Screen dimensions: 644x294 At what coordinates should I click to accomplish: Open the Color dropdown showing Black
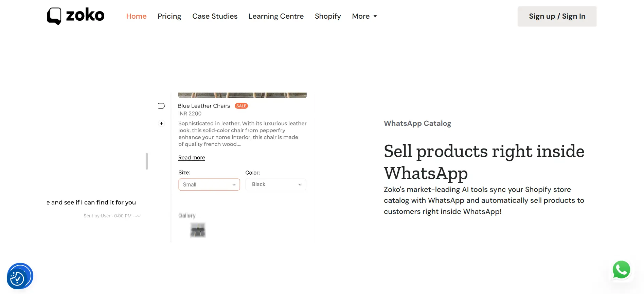[x=275, y=184]
